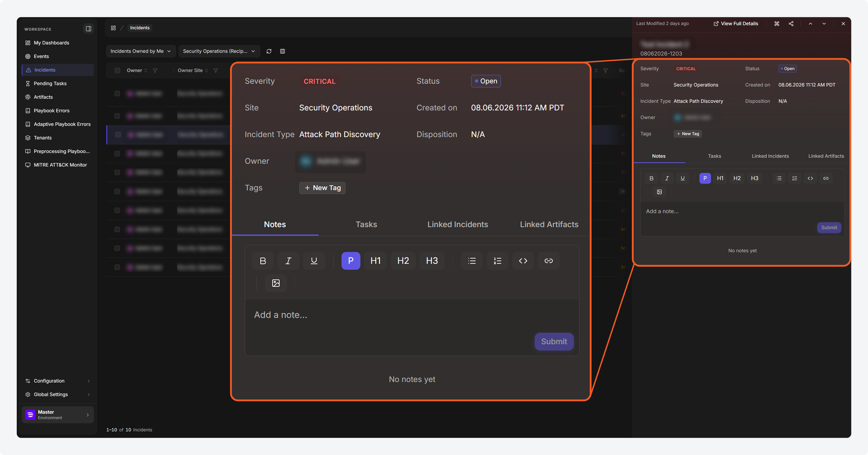Insert image in note editor
Image resolution: width=868 pixels, height=455 pixels.
pyautogui.click(x=659, y=192)
